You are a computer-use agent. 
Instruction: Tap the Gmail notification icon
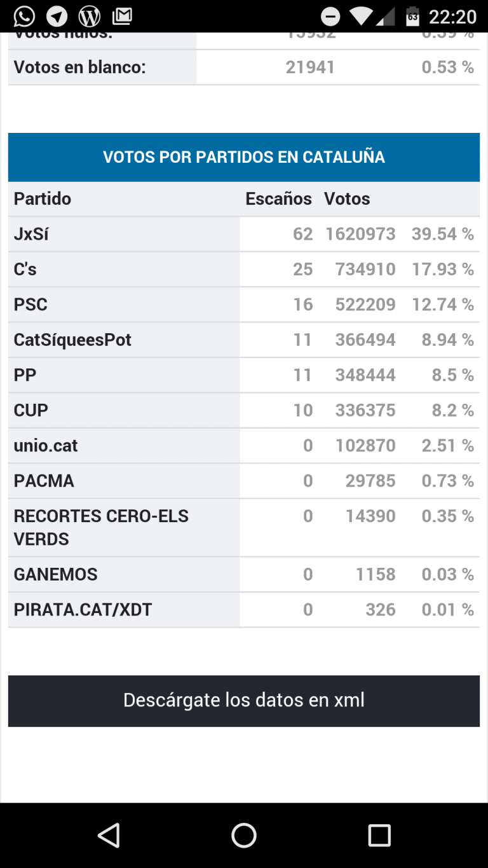tap(122, 16)
